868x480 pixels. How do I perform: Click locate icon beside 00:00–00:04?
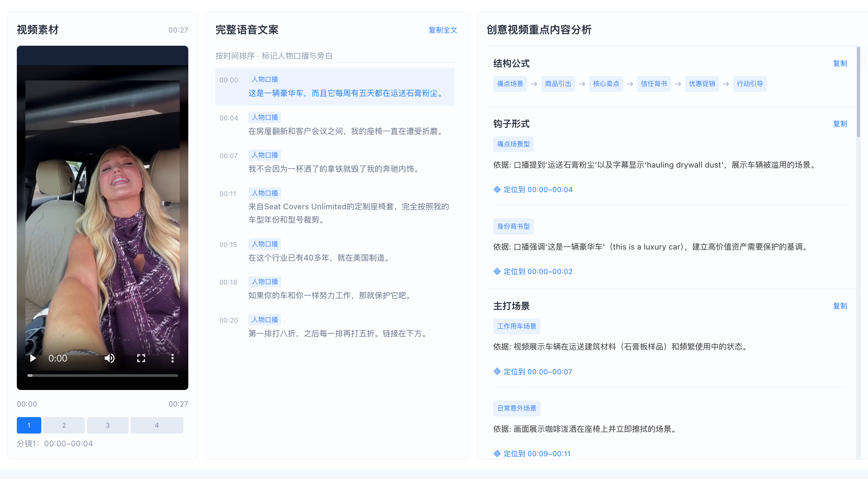tap(497, 190)
